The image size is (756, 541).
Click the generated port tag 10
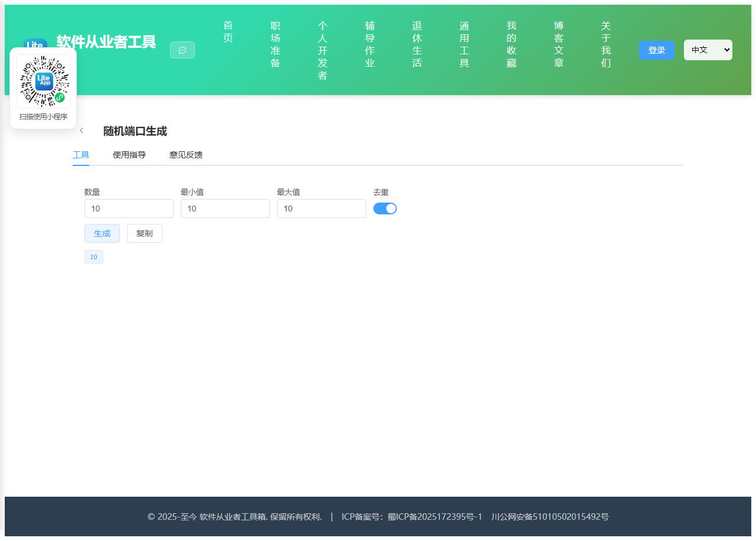pyautogui.click(x=94, y=257)
